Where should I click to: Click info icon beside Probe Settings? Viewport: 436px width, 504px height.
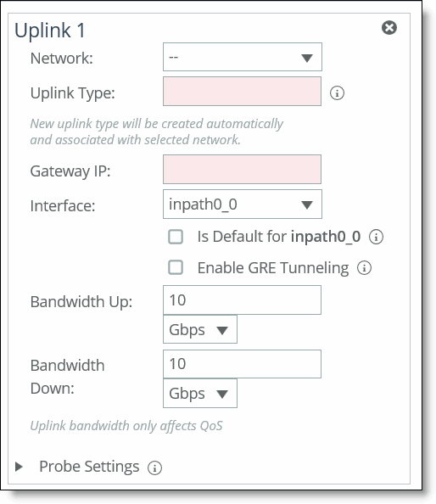[154, 468]
